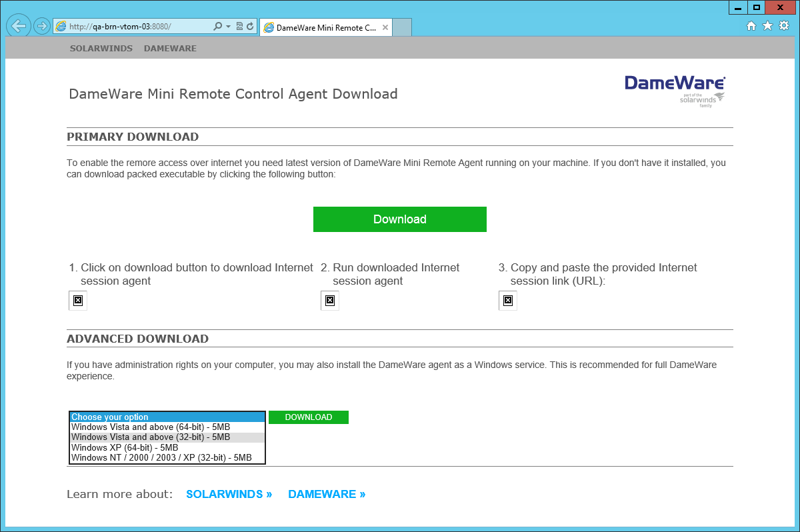Click the broken image under step 1
The height and width of the screenshot is (532, 800).
(78, 301)
